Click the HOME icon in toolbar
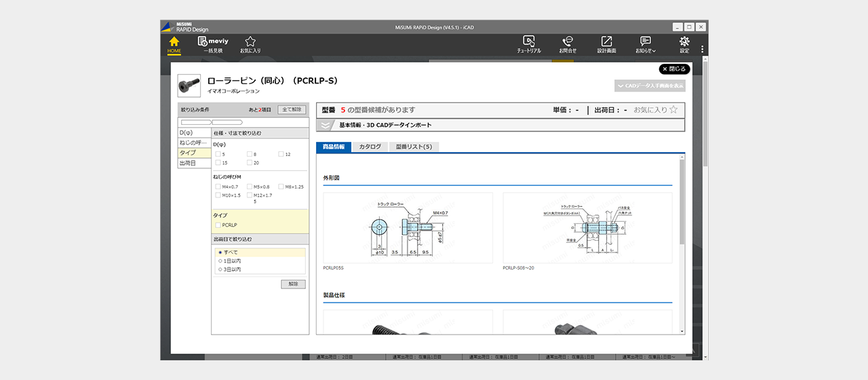 (174, 44)
